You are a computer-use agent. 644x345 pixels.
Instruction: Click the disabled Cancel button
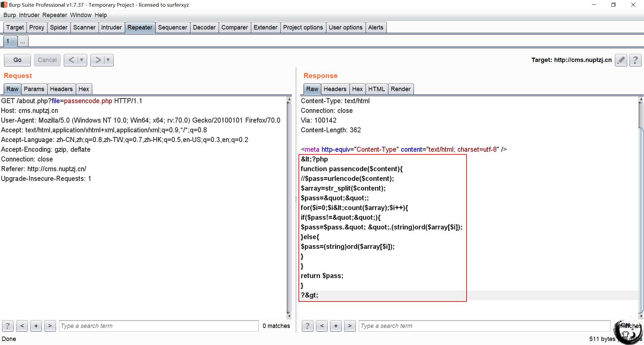pyautogui.click(x=47, y=60)
